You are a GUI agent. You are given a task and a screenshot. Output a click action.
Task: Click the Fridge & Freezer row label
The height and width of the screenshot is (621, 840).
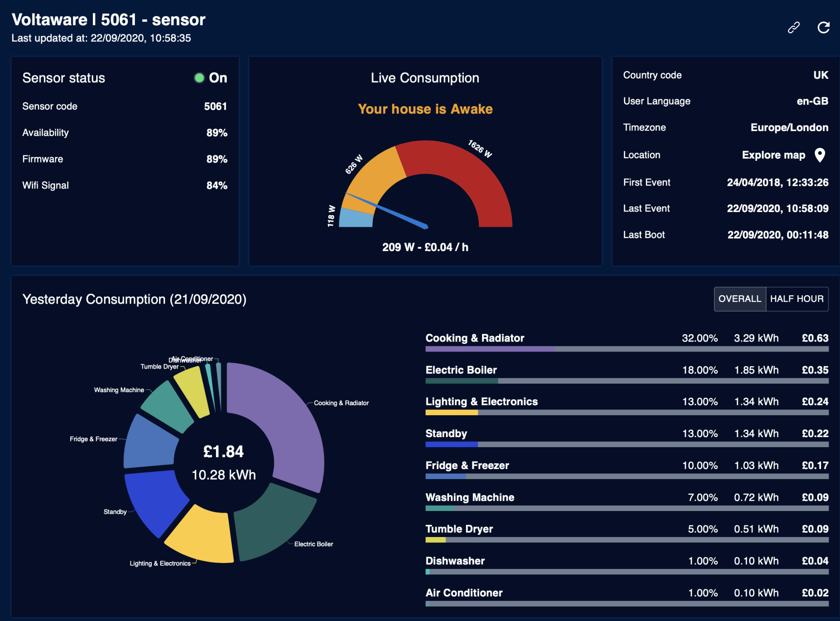tap(467, 466)
